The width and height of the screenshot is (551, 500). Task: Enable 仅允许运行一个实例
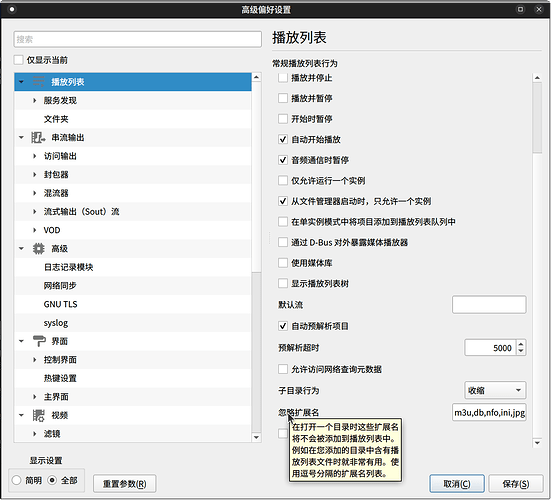(283, 181)
